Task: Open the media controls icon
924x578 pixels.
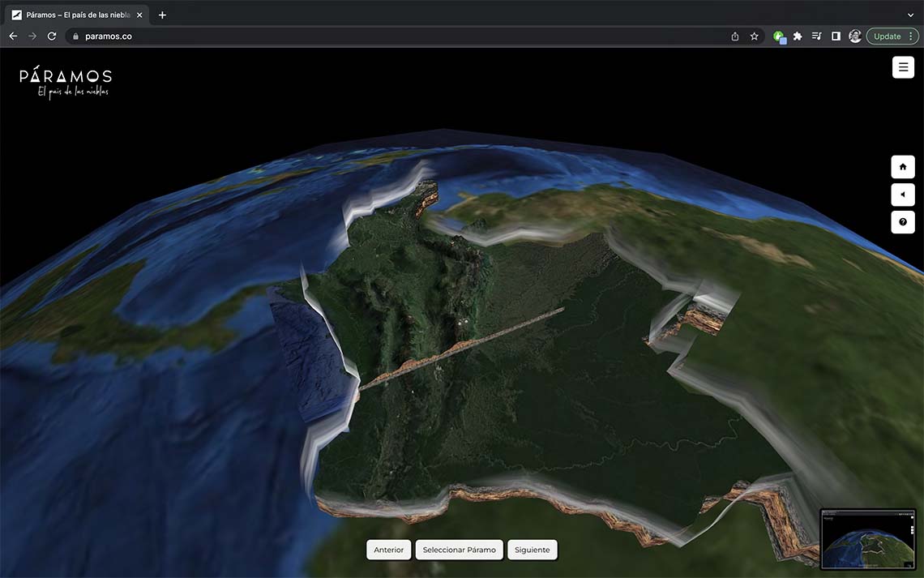Action: click(x=817, y=36)
